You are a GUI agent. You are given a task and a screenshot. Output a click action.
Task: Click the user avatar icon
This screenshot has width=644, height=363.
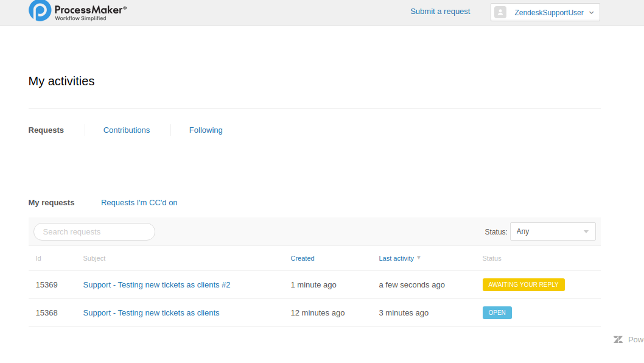pos(500,12)
